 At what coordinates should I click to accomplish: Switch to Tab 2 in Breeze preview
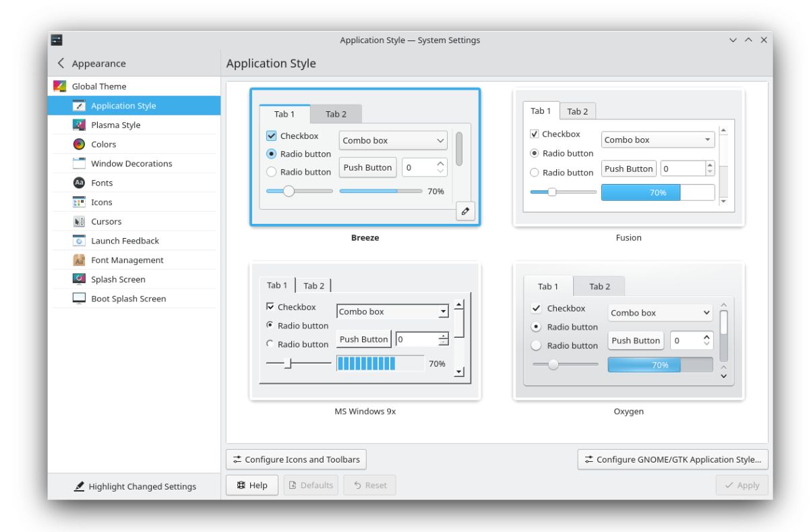coord(336,114)
